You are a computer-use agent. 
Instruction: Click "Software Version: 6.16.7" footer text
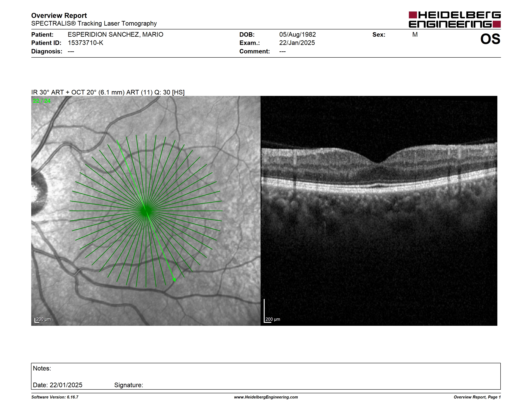(55, 397)
